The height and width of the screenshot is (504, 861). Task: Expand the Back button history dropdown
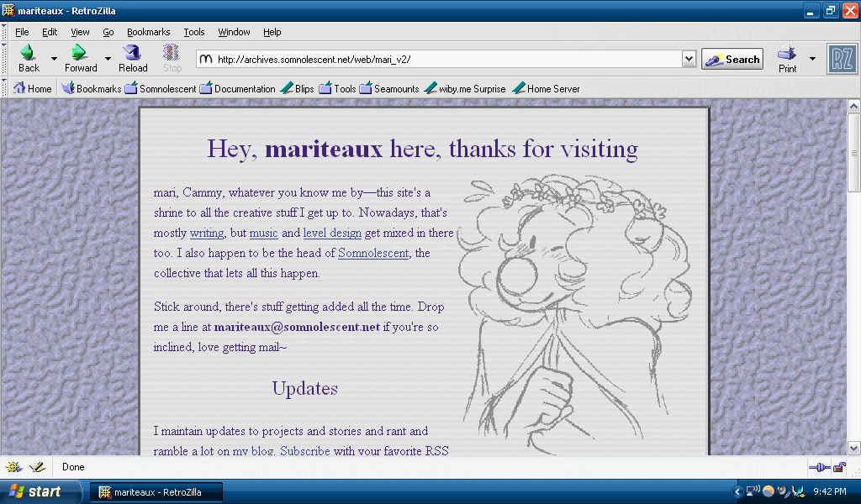(x=55, y=59)
